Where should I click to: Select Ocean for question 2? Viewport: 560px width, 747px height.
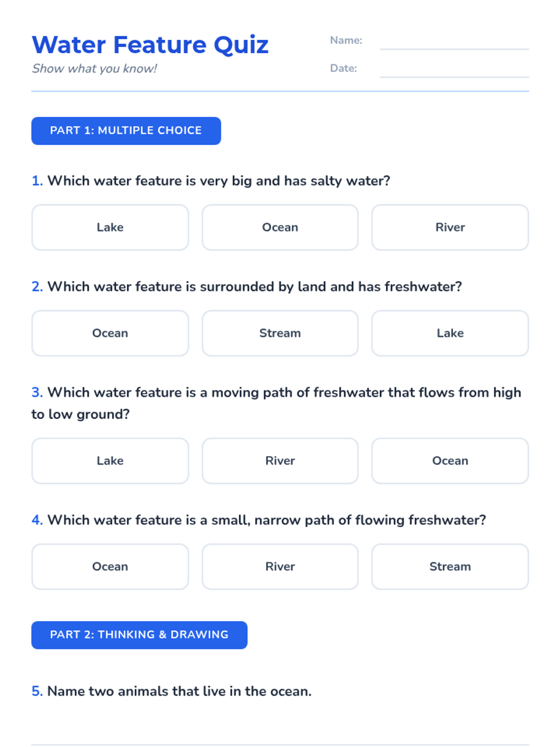[x=110, y=333]
